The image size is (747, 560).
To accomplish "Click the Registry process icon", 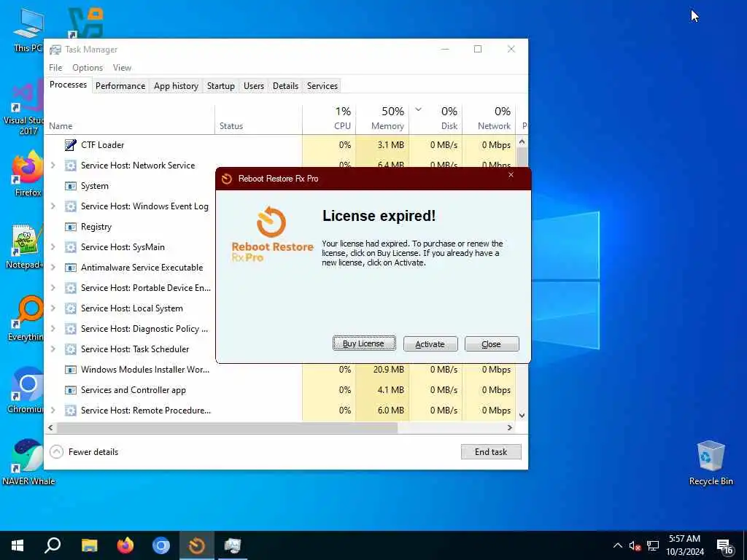I will click(x=71, y=227).
